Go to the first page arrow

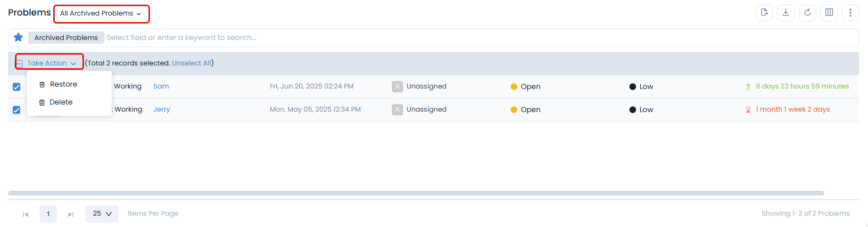click(25, 214)
